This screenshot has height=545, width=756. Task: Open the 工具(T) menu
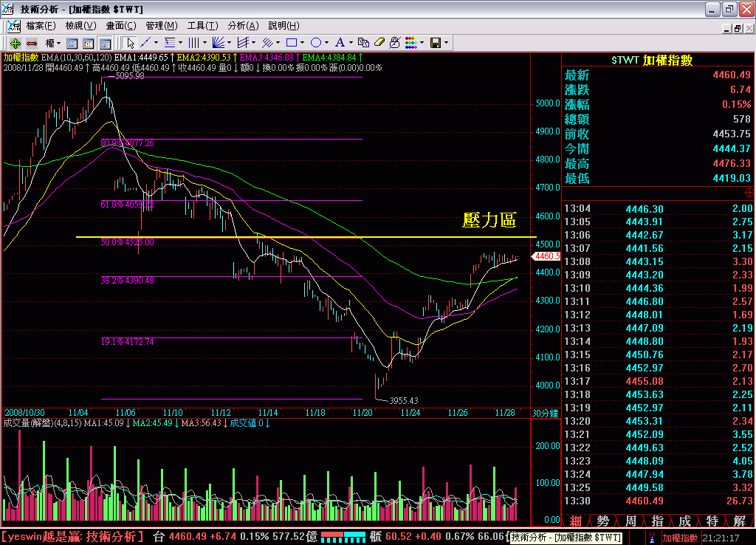[202, 26]
